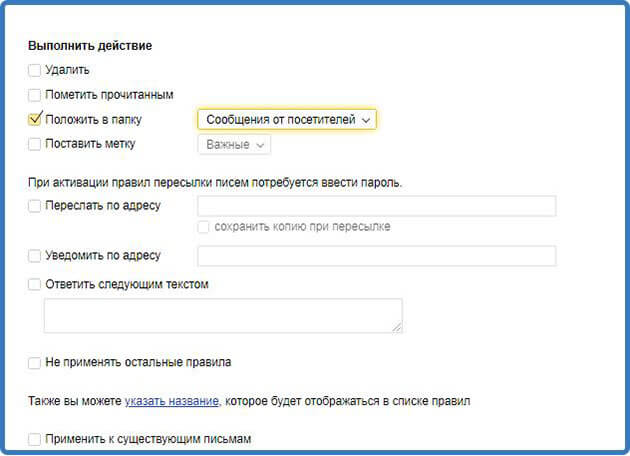This screenshot has height=456, width=630.
Task: Click the Выполнить действие heading
Action: 90,45
